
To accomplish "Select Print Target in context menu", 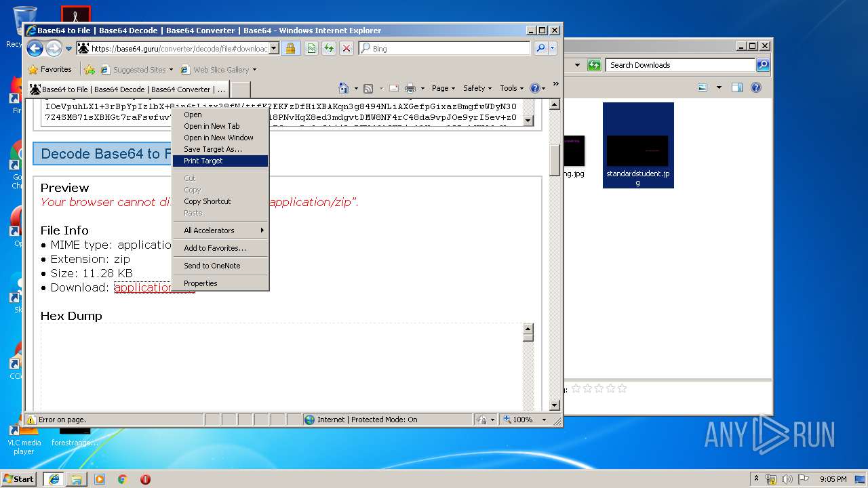I will 220,161.
